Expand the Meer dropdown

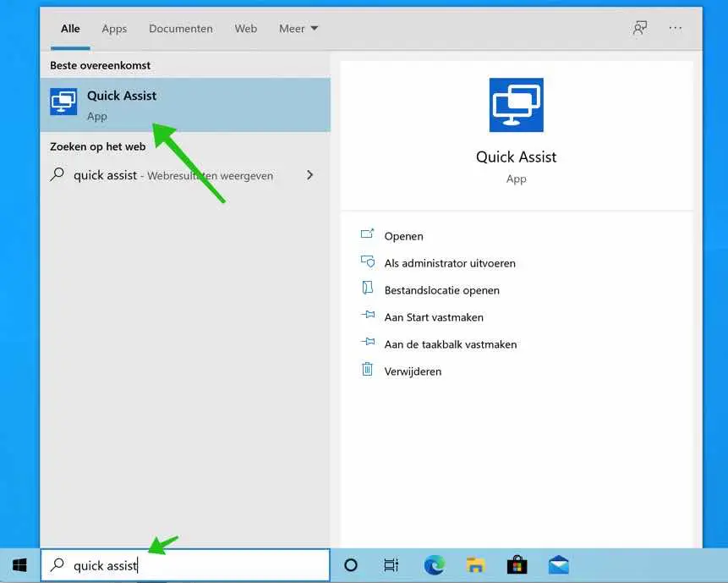(x=298, y=29)
